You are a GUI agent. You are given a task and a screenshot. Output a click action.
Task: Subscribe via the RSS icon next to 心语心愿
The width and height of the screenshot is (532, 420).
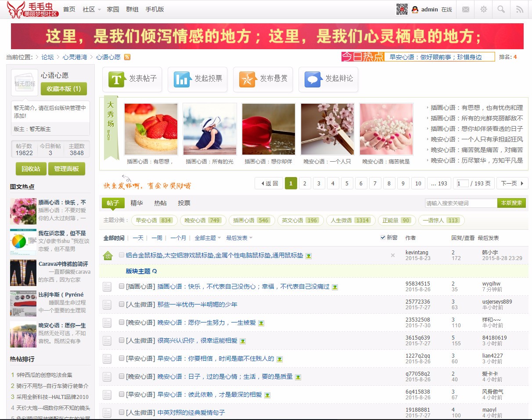pos(127,57)
